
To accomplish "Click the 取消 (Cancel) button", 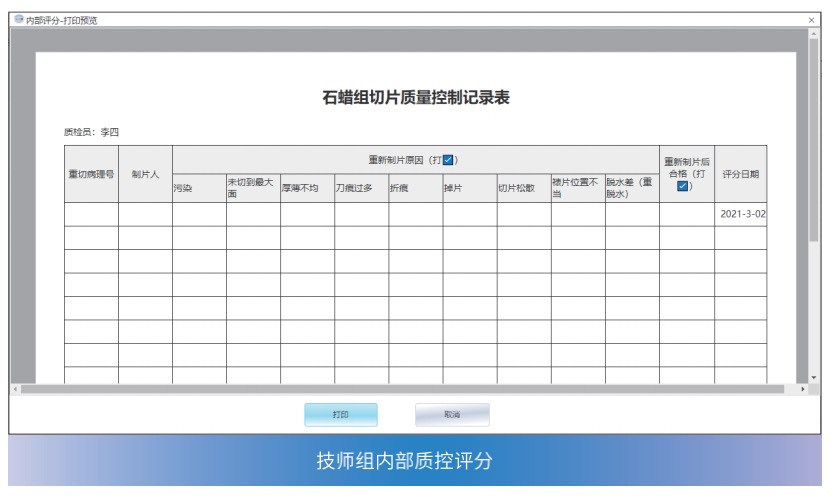I will point(452,414).
